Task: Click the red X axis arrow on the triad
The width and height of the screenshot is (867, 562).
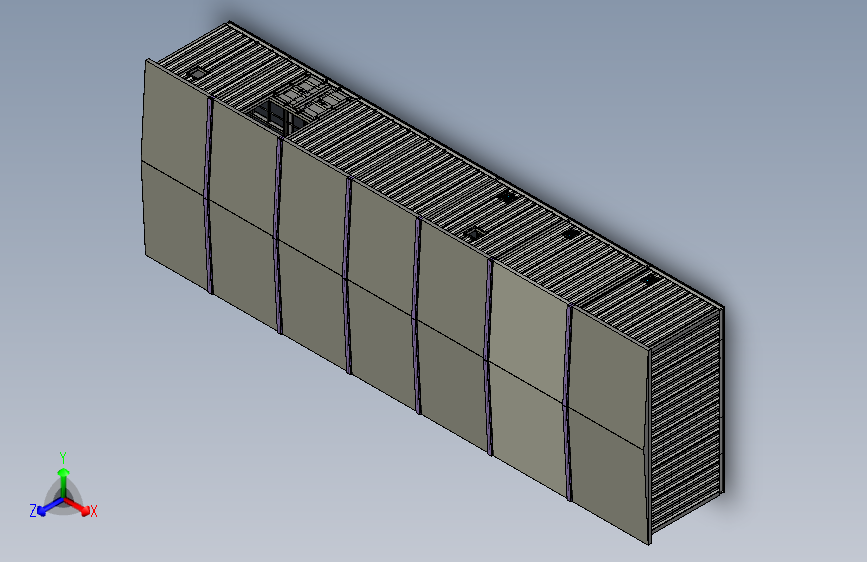Action: 78,506
